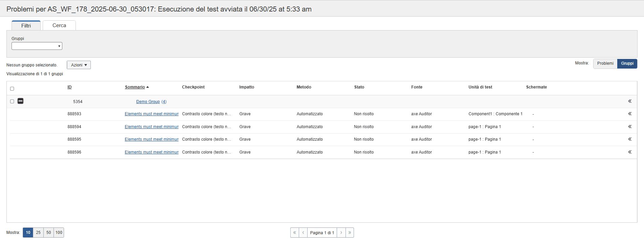The width and height of the screenshot is (644, 240).
Task: Go to first page of results
Action: click(x=295, y=233)
